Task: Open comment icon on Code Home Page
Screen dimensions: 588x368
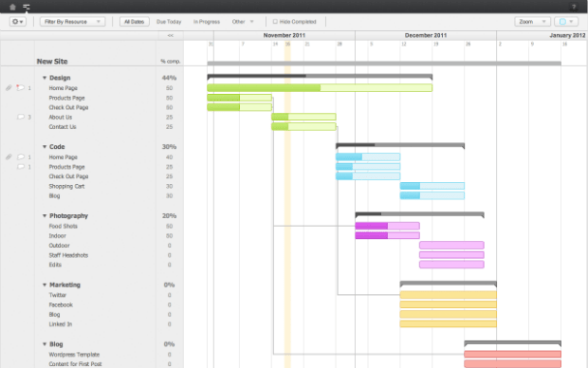Action: 21,156
